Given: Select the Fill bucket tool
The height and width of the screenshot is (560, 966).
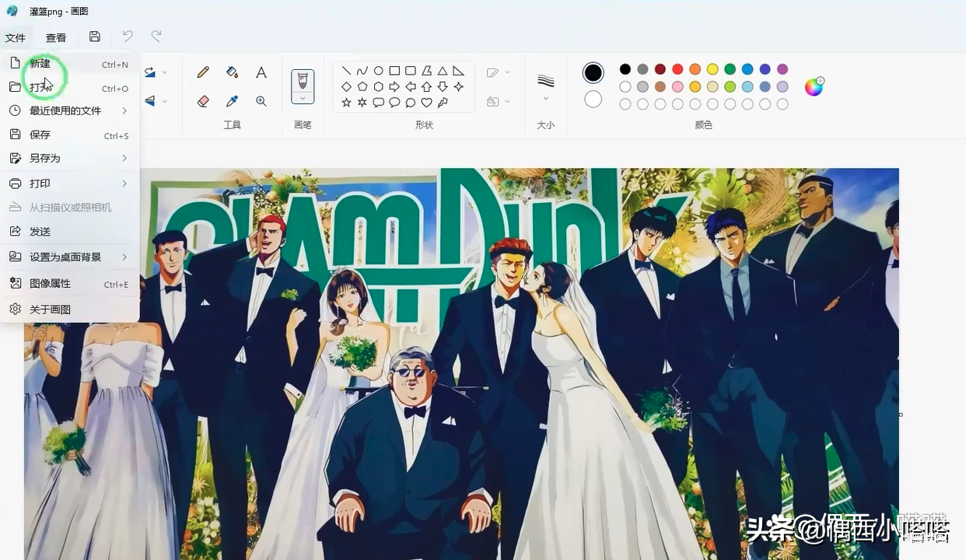Looking at the screenshot, I should pyautogui.click(x=232, y=72).
